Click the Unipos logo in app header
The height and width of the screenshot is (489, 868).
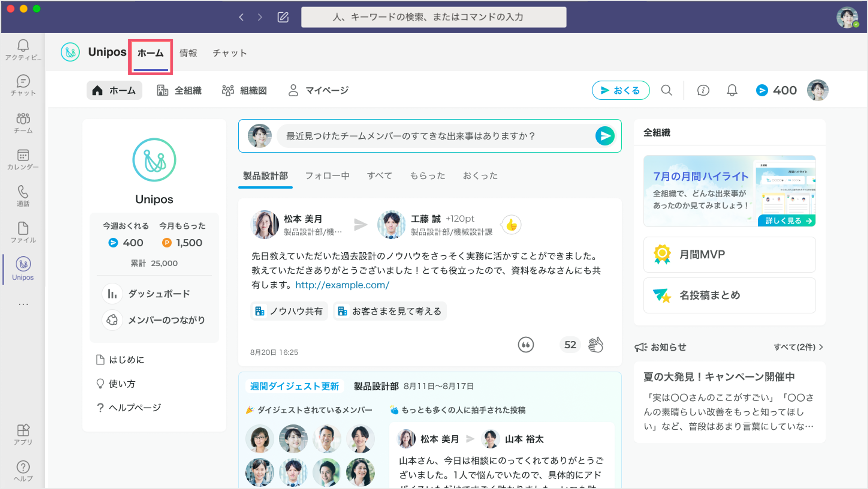click(70, 52)
